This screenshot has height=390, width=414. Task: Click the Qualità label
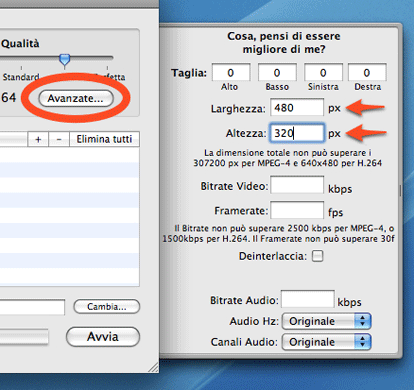(20, 44)
